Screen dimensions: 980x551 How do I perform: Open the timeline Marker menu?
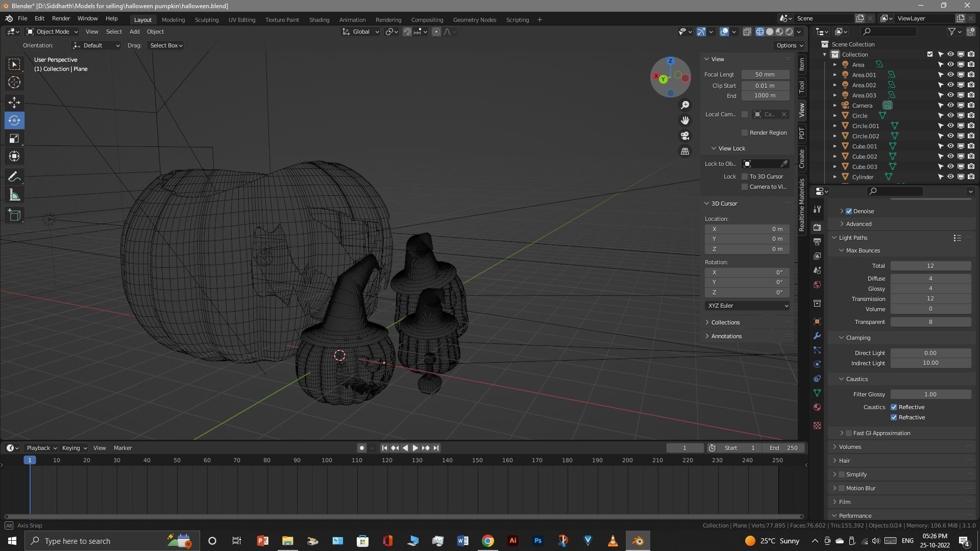(122, 448)
